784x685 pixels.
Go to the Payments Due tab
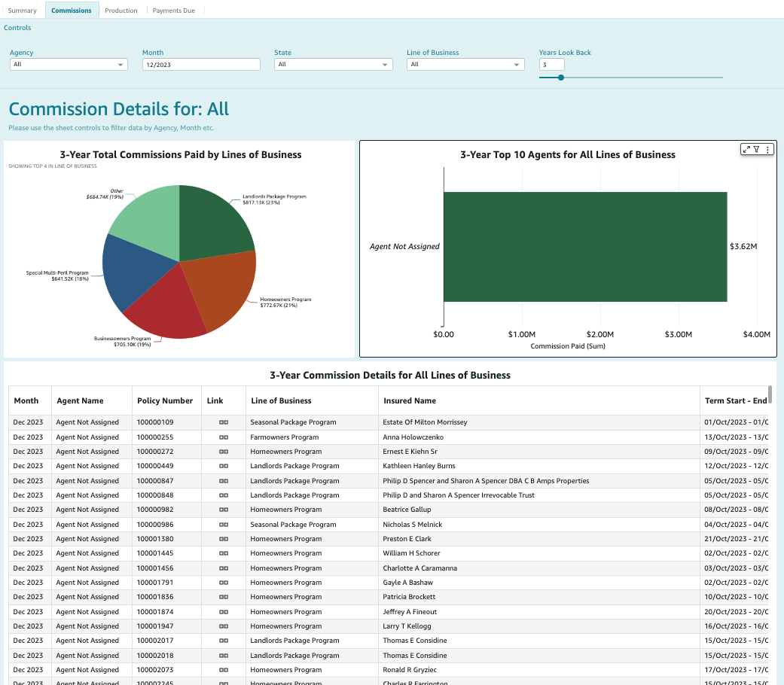[173, 11]
